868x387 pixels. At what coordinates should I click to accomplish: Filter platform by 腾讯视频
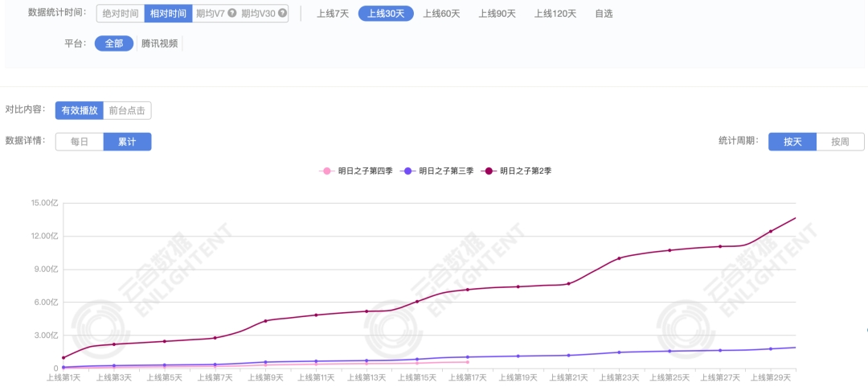(x=159, y=43)
